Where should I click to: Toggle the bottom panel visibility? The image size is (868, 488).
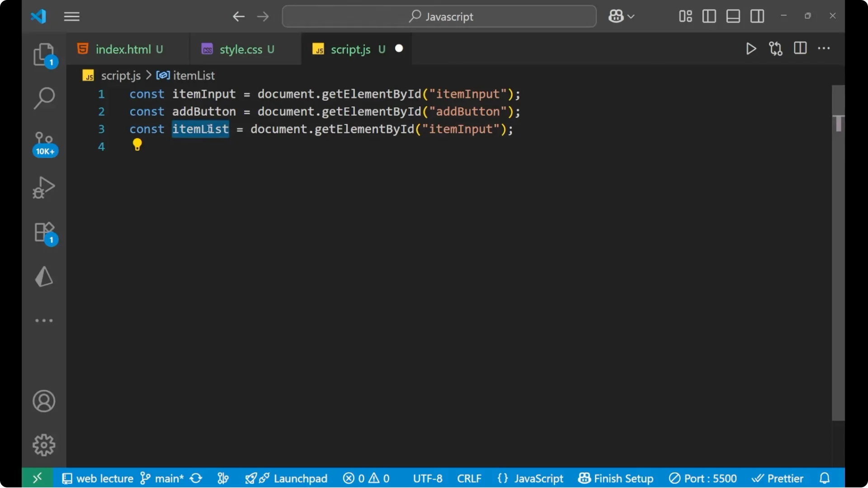tap(733, 16)
